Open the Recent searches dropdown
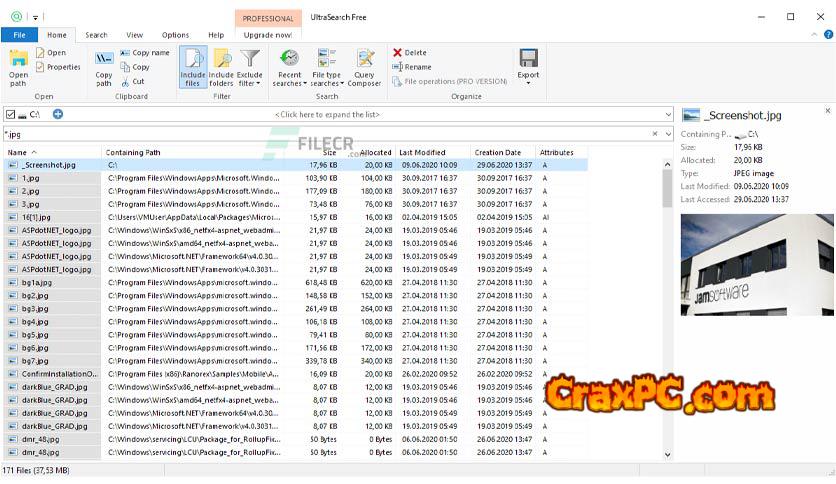The image size is (836, 484). pos(289,66)
